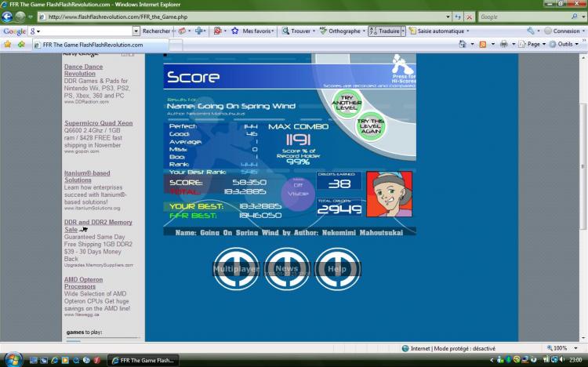Click the player avatar portrait
This screenshot has width=588, height=367.
pos(389,194)
